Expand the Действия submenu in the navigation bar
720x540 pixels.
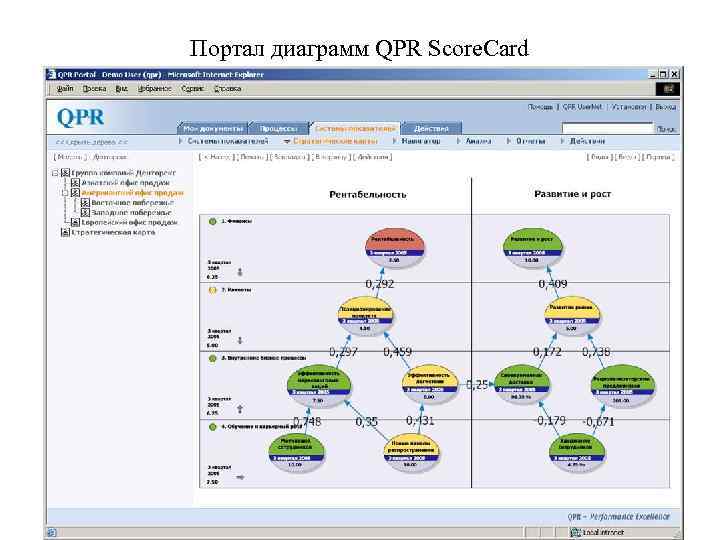click(x=562, y=141)
